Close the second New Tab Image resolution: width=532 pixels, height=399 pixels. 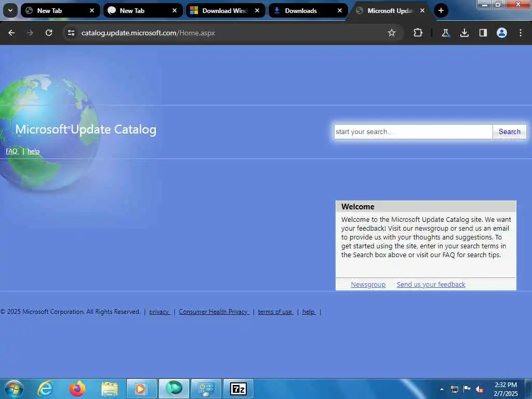[x=175, y=10]
